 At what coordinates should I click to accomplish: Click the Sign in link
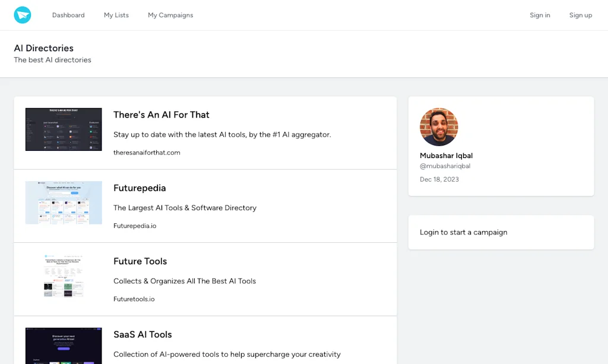(x=540, y=15)
